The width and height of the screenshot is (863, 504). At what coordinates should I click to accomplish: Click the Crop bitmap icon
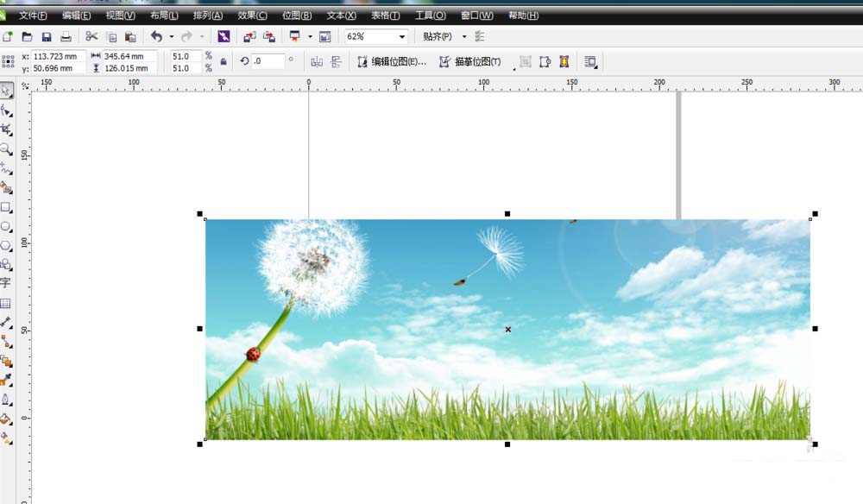[x=545, y=61]
